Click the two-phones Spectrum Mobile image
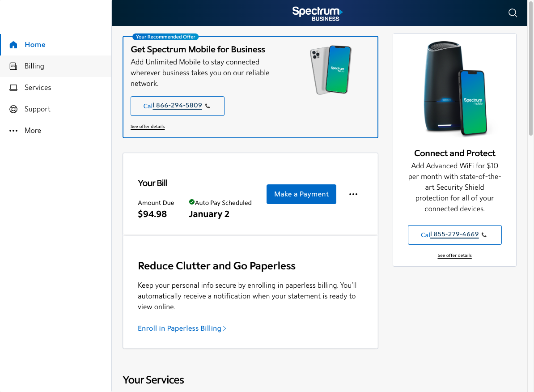Viewport: 534px width, 392px height. tap(331, 70)
